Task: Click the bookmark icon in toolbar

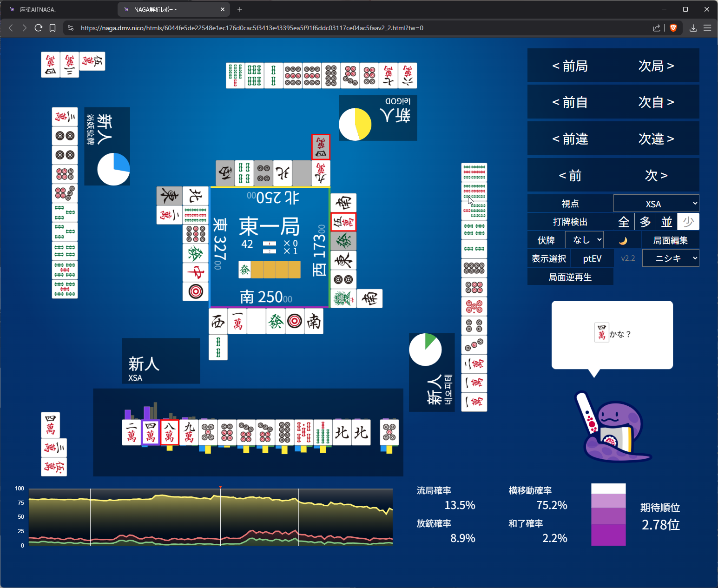Action: (x=53, y=28)
